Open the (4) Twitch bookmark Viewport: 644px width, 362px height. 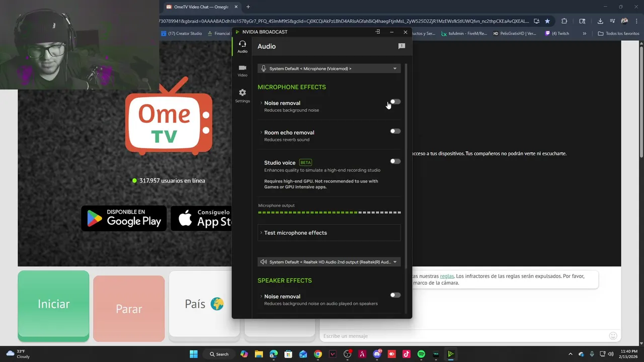(557, 34)
